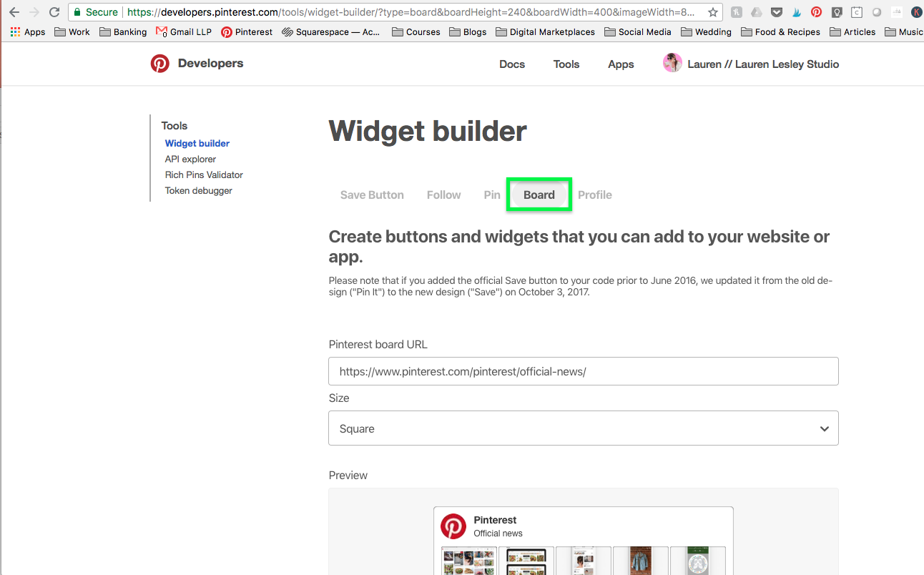924x575 pixels.
Task: Expand the Size dropdown set to Square
Action: tap(584, 428)
